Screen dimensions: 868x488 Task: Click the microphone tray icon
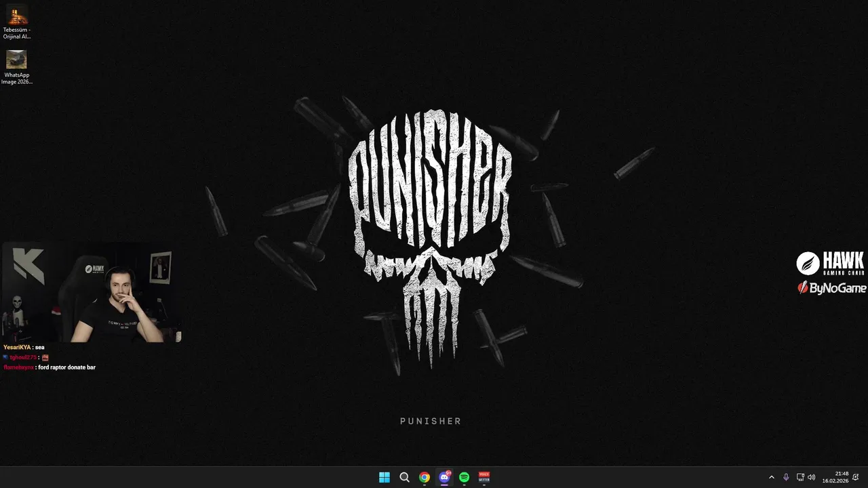pos(786,477)
